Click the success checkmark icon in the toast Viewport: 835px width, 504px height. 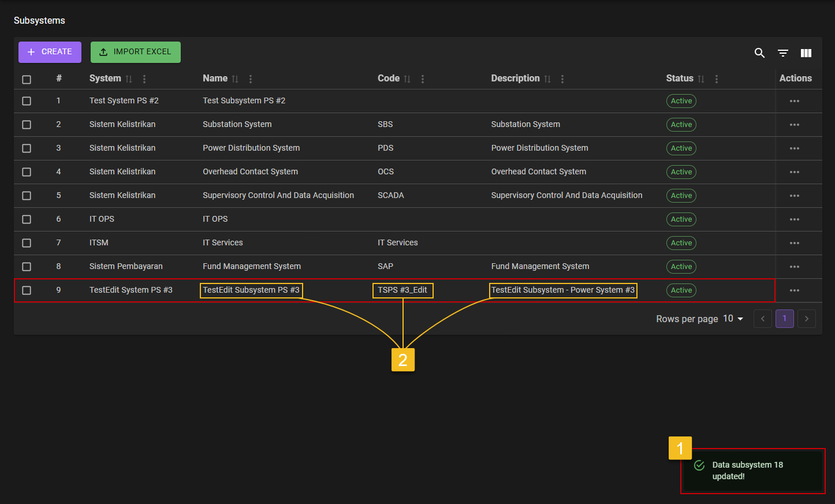[x=699, y=465]
